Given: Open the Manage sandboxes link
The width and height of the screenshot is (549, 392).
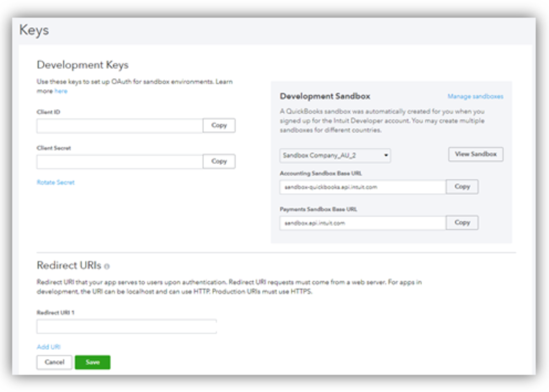Looking at the screenshot, I should [x=475, y=96].
